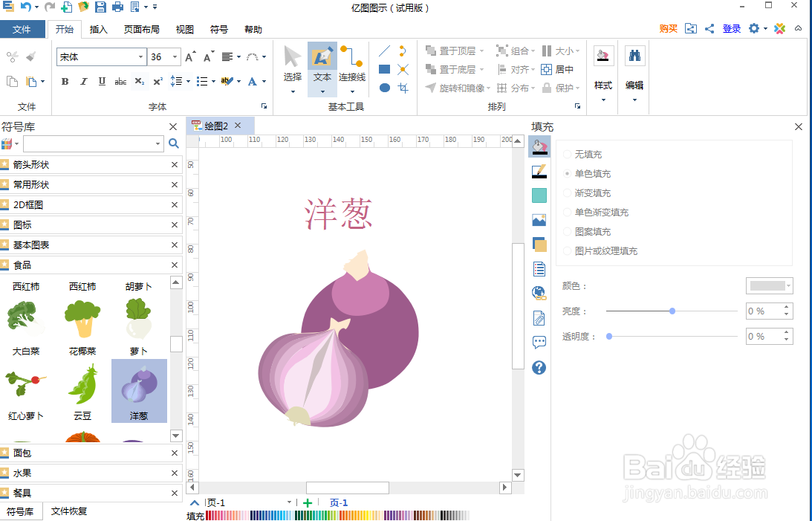The height and width of the screenshot is (521, 812).
Task: Apply strikethrough formatting
Action: (120, 81)
